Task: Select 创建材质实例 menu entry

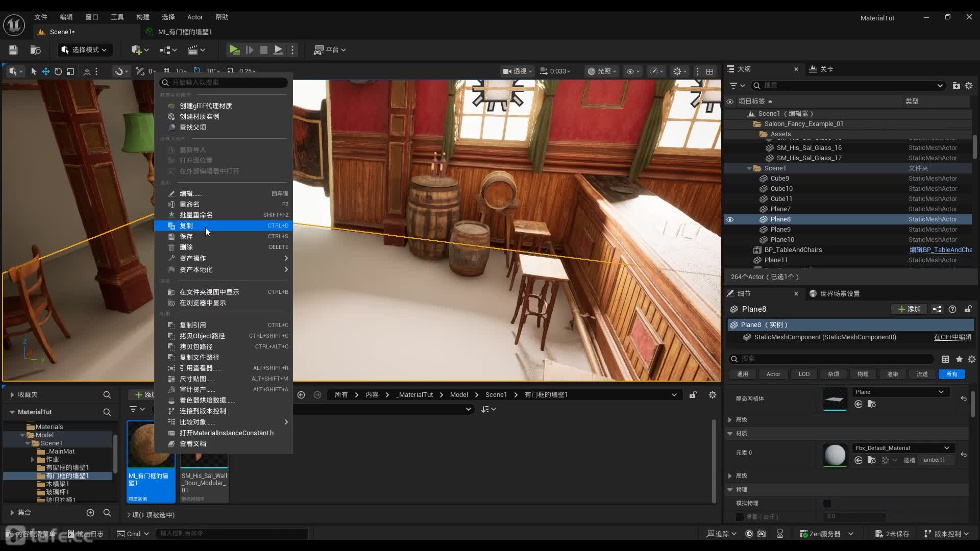Action: (x=199, y=116)
